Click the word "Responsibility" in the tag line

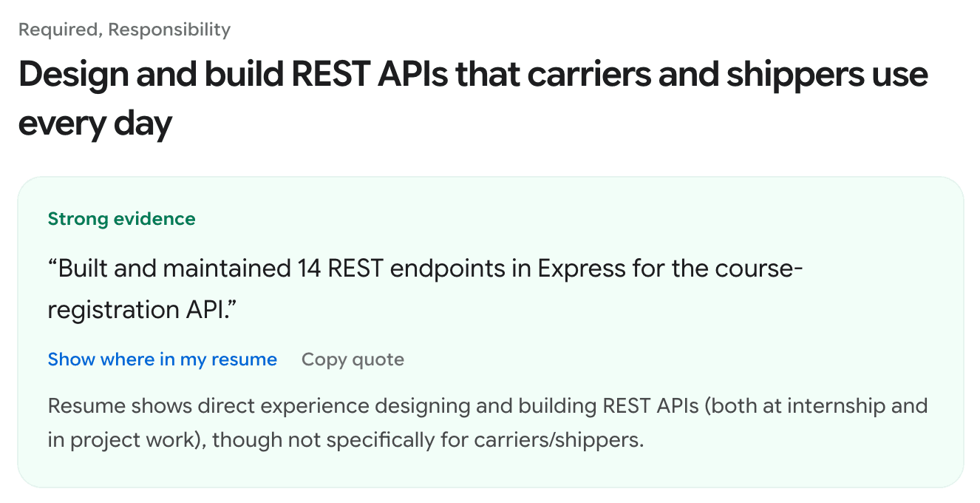click(x=169, y=30)
